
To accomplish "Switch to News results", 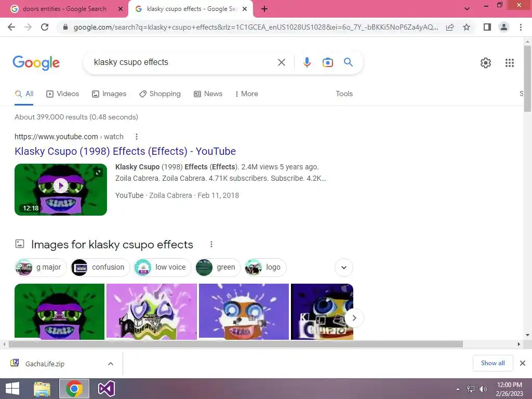I will click(x=208, y=94).
